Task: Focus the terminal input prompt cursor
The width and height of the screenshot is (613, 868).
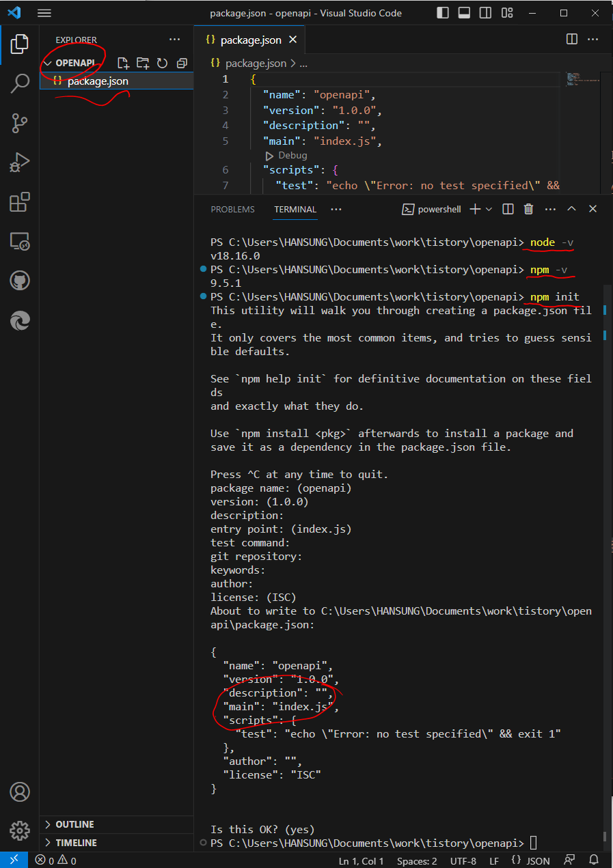Action: coord(533,843)
